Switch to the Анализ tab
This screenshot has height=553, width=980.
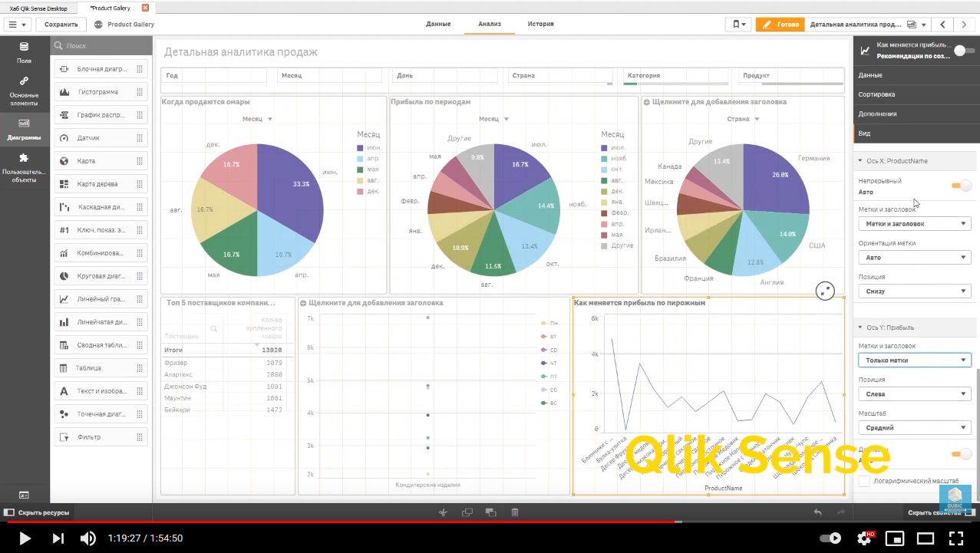pos(490,25)
